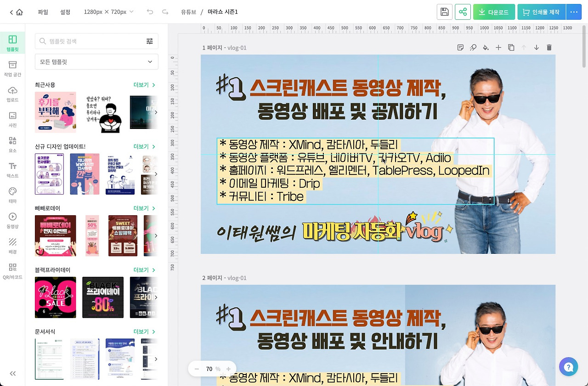Screen dimensions: 588x386
Task: Collapse the sidebar with the double chevron
Action: tap(13, 374)
